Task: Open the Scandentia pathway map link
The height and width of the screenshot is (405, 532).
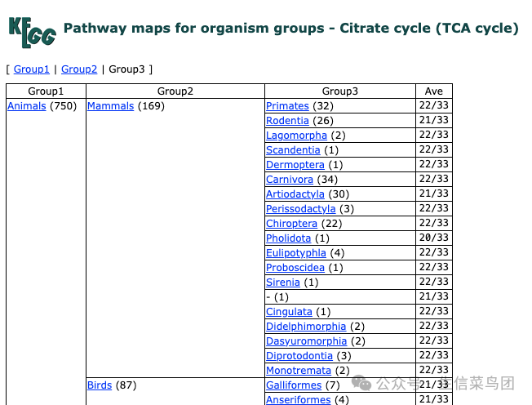Action: 293,149
